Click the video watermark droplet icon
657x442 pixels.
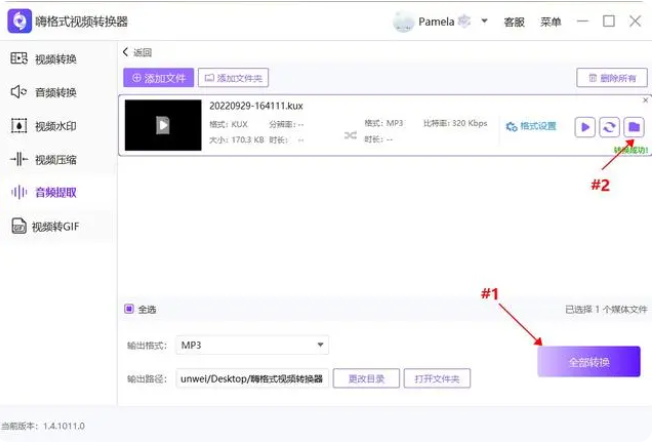pyautogui.click(x=19, y=125)
